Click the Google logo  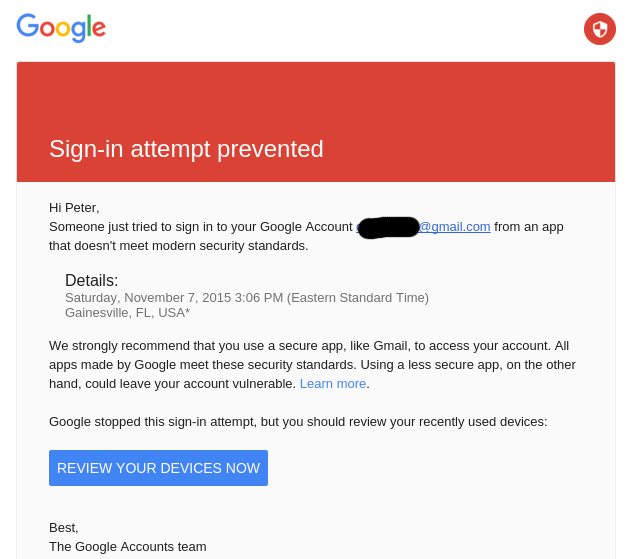coord(61,28)
